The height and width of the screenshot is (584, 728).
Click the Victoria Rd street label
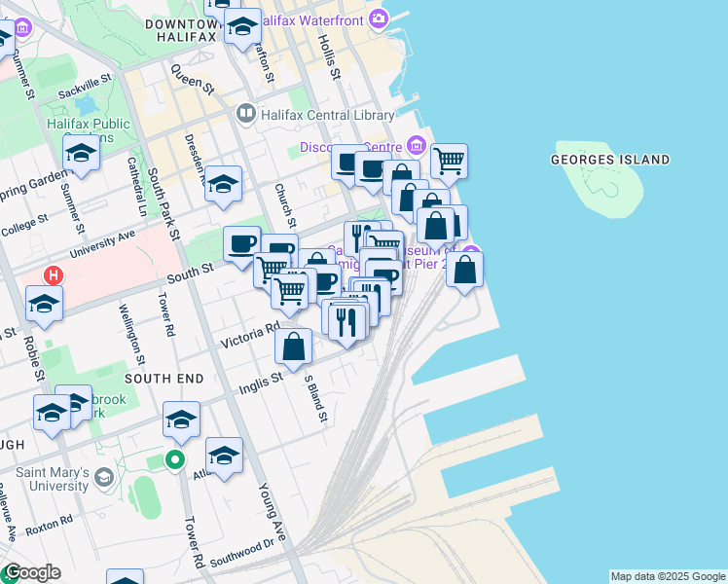(x=250, y=335)
